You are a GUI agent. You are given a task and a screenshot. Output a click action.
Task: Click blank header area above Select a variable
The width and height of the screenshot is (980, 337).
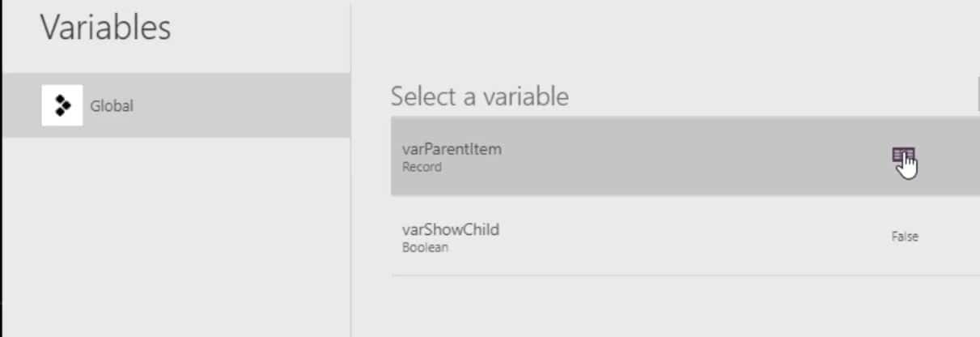(x=664, y=41)
